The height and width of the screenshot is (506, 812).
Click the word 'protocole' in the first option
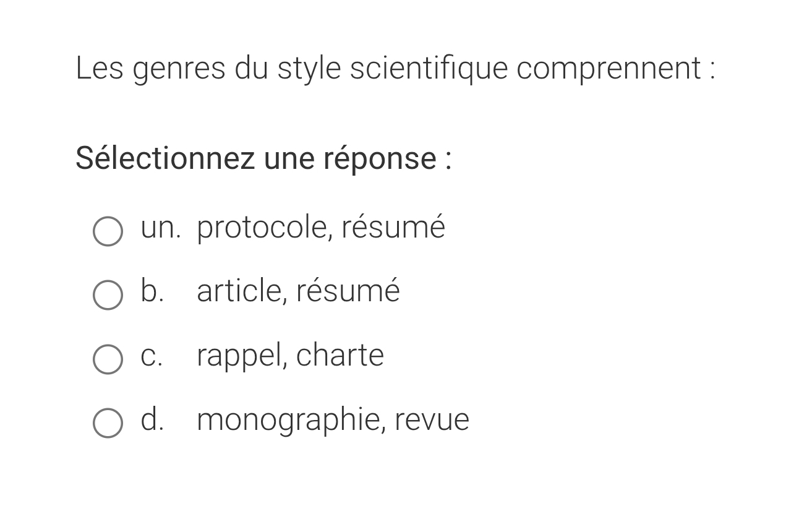tap(264, 228)
